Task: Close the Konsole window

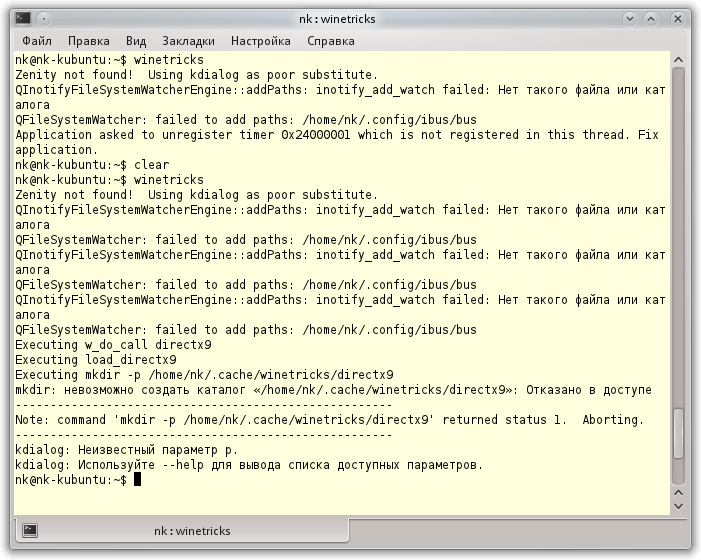Action: 678,19
